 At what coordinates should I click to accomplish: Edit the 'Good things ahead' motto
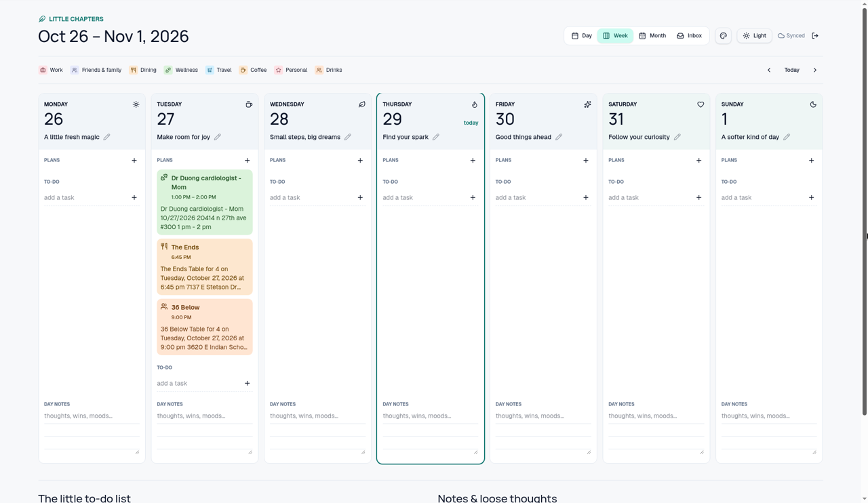559,137
